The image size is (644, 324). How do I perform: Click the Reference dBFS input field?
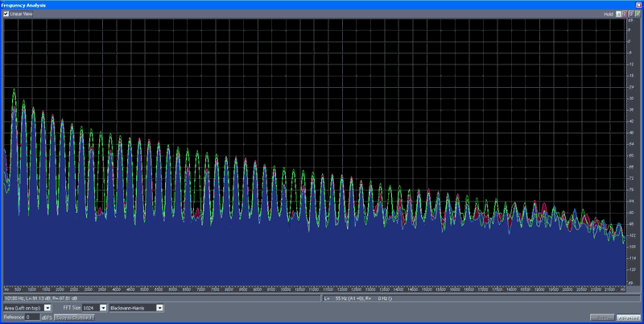tap(32, 318)
